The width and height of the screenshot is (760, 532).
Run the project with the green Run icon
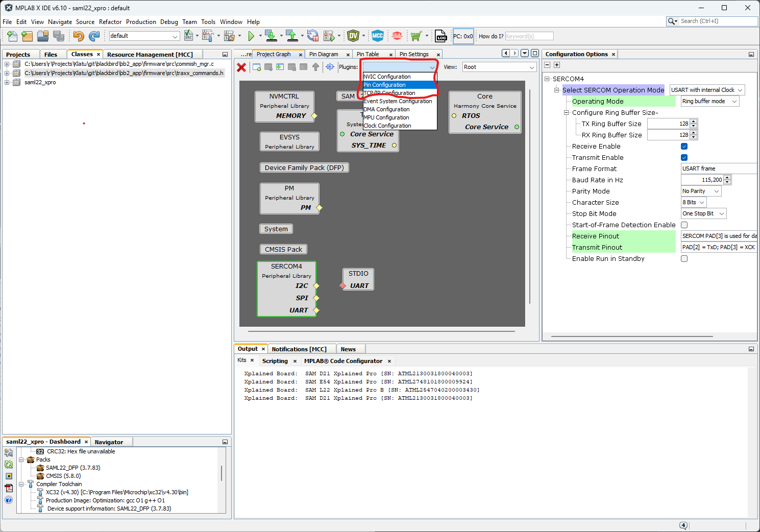pos(253,36)
